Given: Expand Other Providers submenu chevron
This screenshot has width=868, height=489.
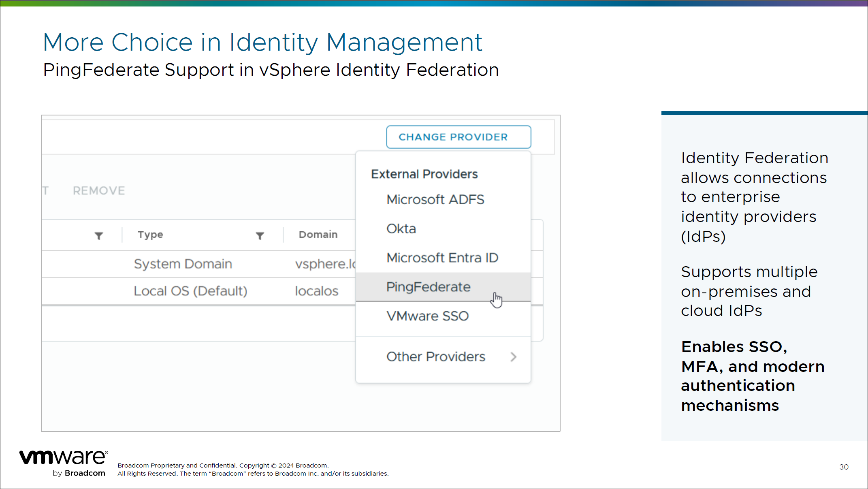Looking at the screenshot, I should tap(513, 357).
